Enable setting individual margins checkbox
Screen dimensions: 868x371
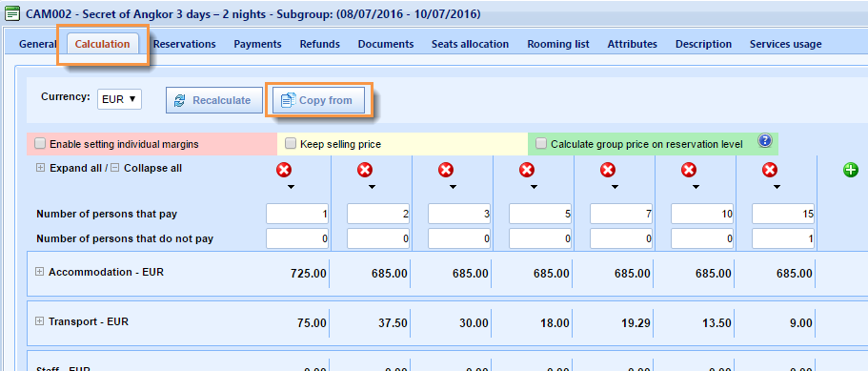(40, 144)
